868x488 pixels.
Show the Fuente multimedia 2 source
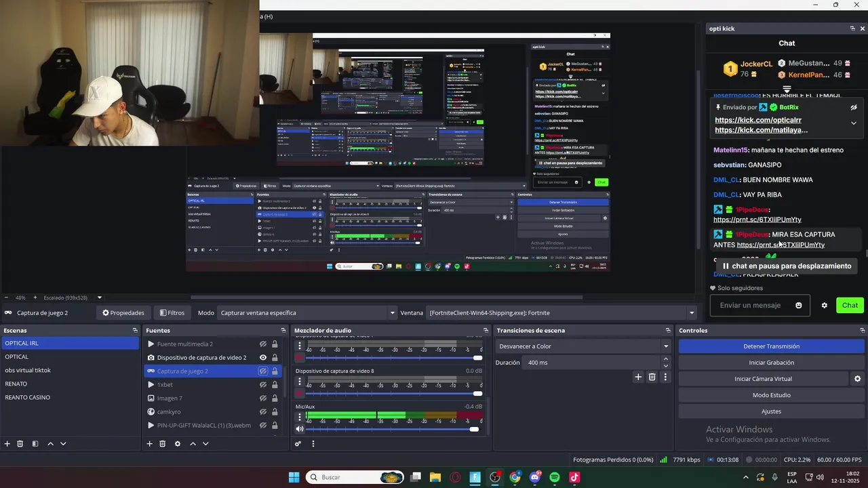click(x=263, y=344)
